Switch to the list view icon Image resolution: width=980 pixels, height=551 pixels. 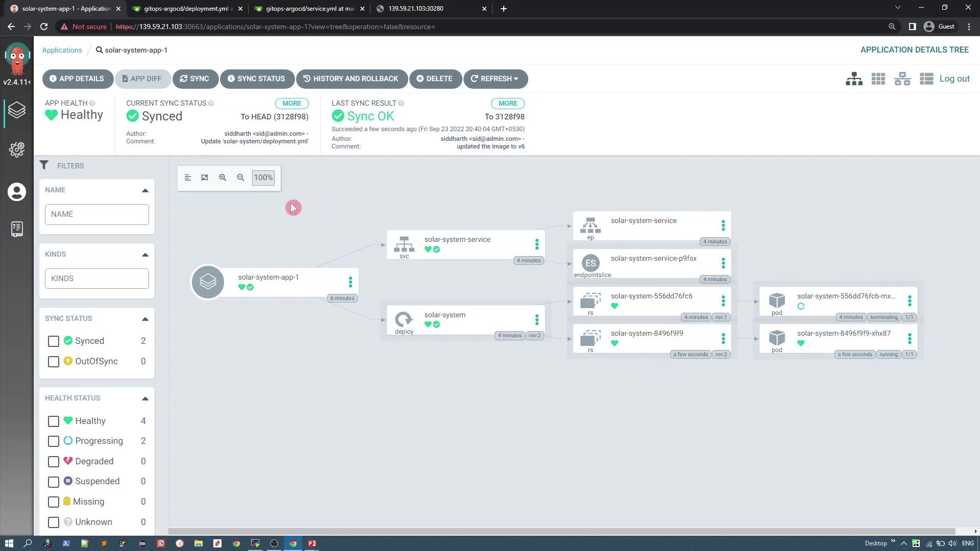click(926, 79)
